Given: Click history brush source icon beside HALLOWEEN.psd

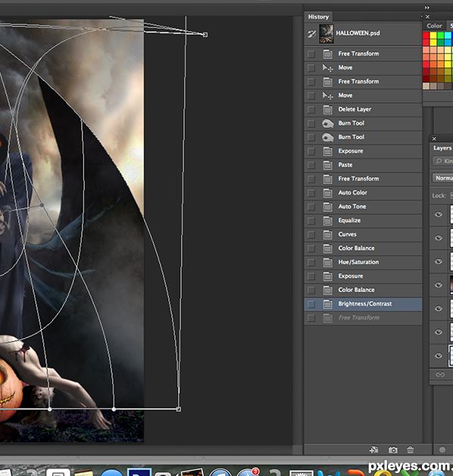Looking at the screenshot, I should [311, 34].
